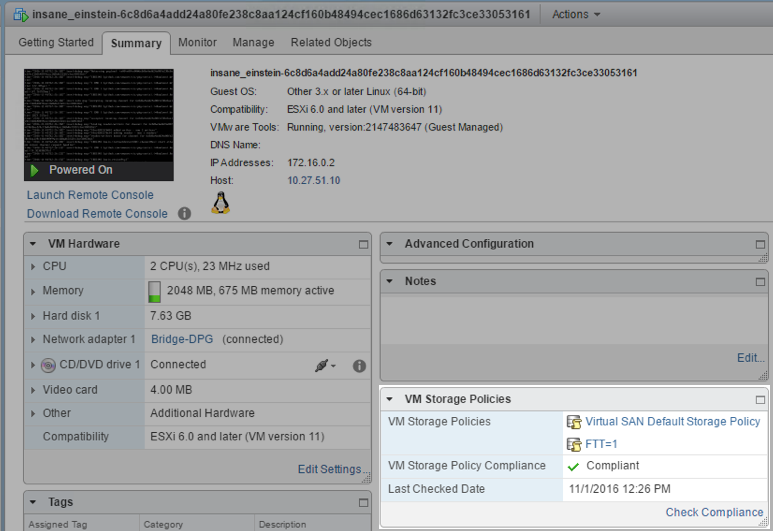Open the Actions dropdown menu
The height and width of the screenshot is (531, 773).
pyautogui.click(x=576, y=15)
